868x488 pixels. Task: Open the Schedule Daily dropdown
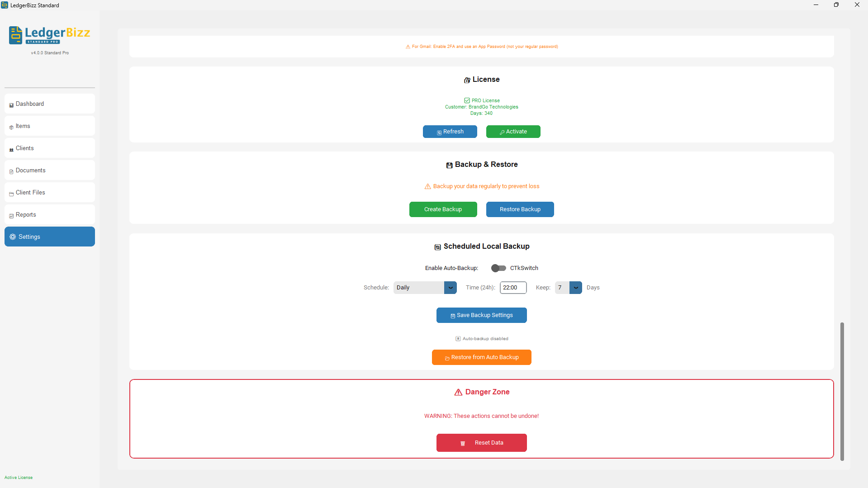pyautogui.click(x=425, y=288)
